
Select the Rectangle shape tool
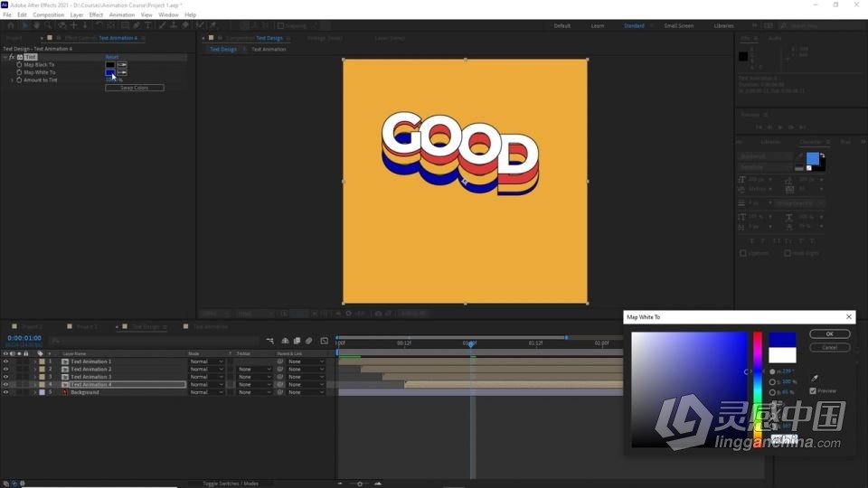tap(125, 25)
